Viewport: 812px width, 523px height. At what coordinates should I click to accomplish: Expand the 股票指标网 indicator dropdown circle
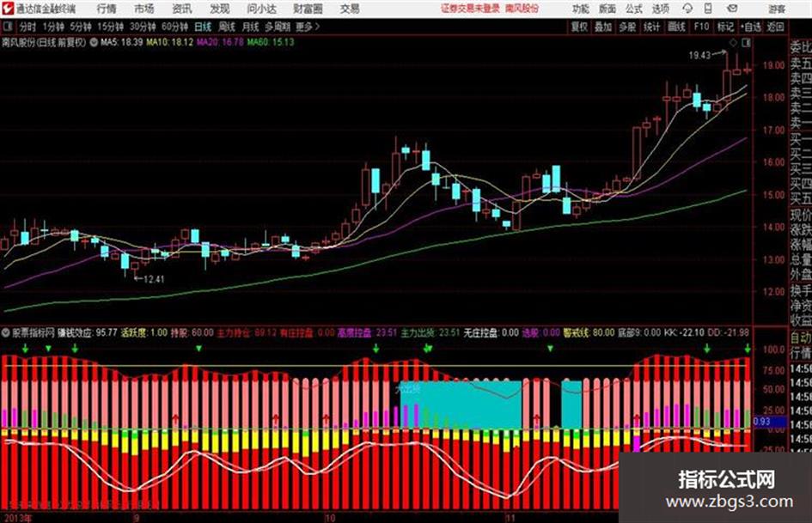point(6,332)
